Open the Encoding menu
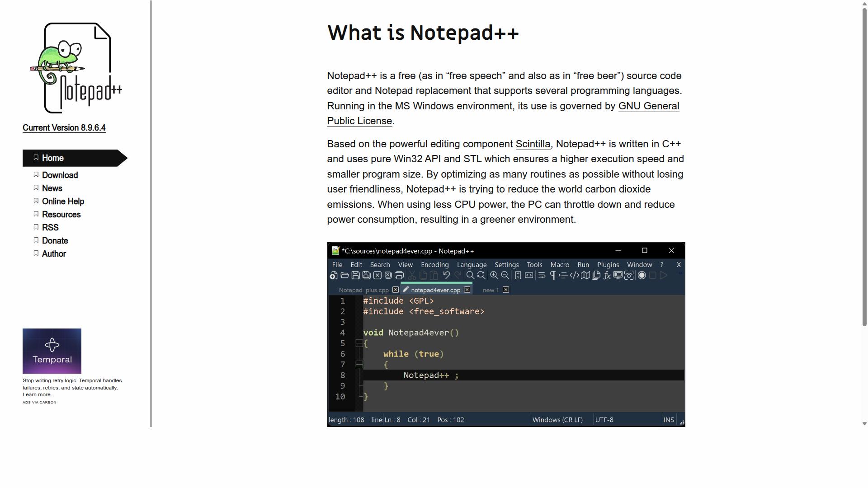Screen dimensions: 868x488 point(435,265)
